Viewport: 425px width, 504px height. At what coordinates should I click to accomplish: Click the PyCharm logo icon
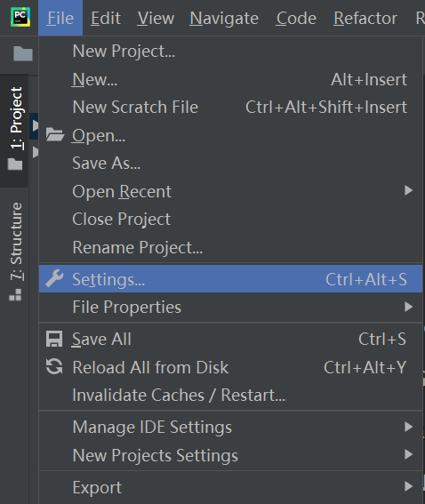(x=20, y=17)
